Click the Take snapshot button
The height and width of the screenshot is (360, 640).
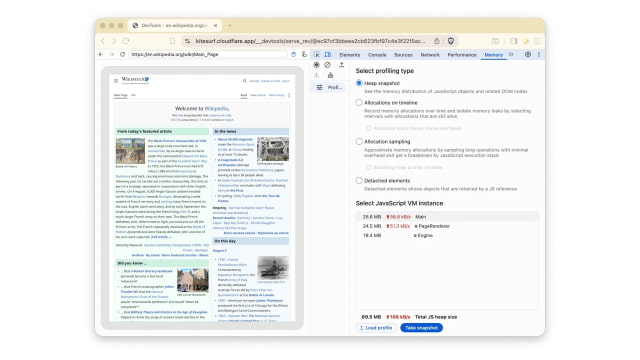pos(422,328)
